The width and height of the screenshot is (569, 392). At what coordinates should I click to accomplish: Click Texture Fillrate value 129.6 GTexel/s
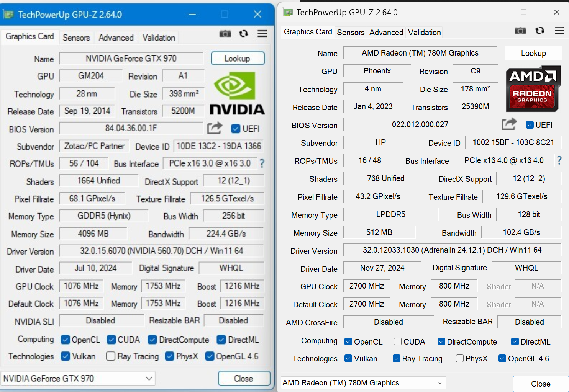click(522, 196)
